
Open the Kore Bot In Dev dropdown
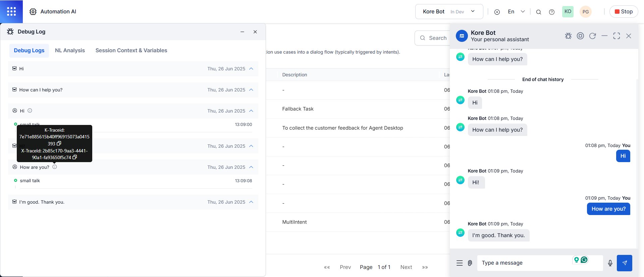click(x=449, y=11)
